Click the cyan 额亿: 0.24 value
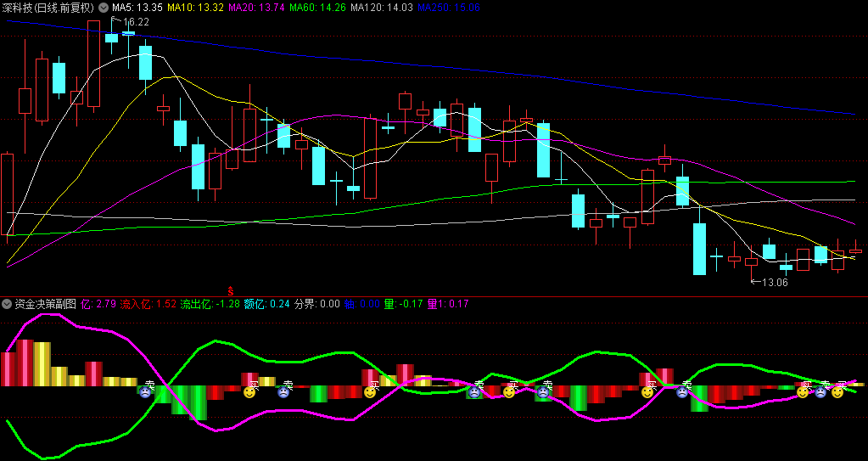868x461 pixels. click(x=266, y=304)
